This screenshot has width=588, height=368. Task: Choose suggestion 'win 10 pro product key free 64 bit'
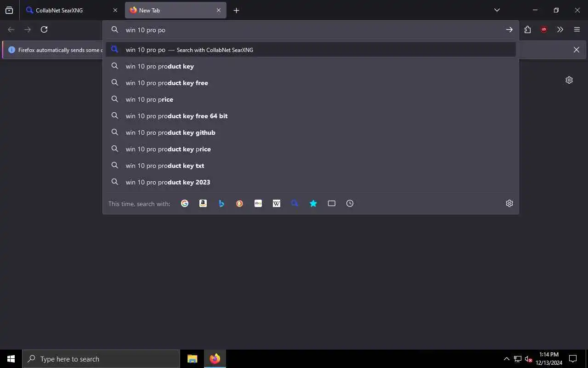[311, 116]
